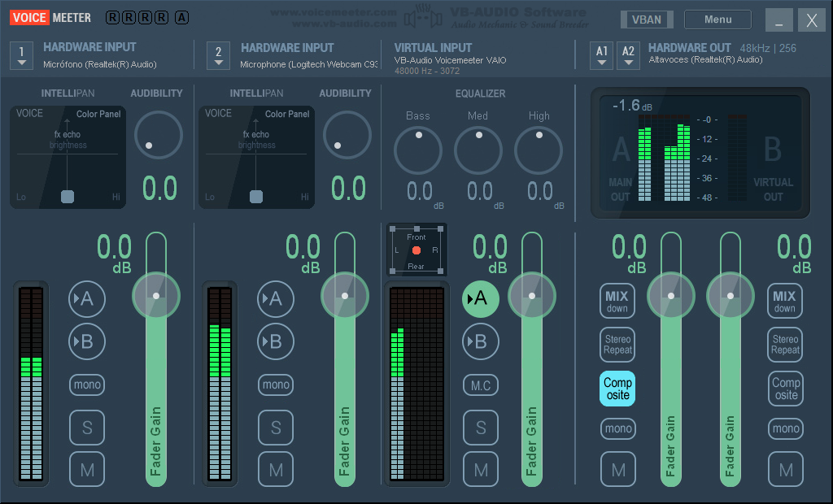Click the Microphone (Logitech Webcam) device name
Viewport: 833px width, 504px height.
[308, 64]
